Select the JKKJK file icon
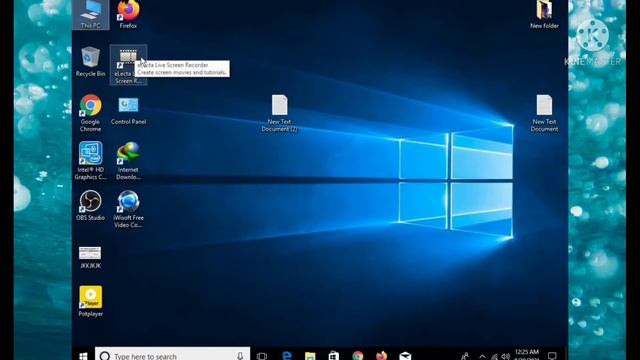 [x=91, y=257]
